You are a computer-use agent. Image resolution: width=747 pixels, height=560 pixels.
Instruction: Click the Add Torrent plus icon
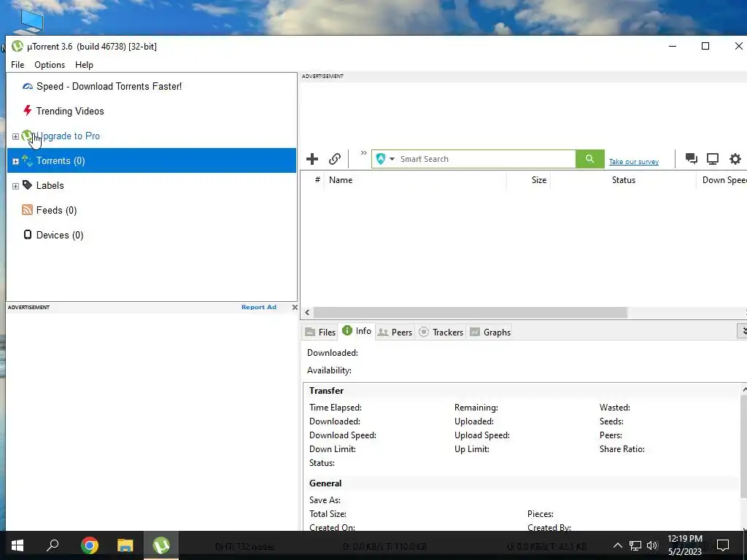[x=312, y=159]
